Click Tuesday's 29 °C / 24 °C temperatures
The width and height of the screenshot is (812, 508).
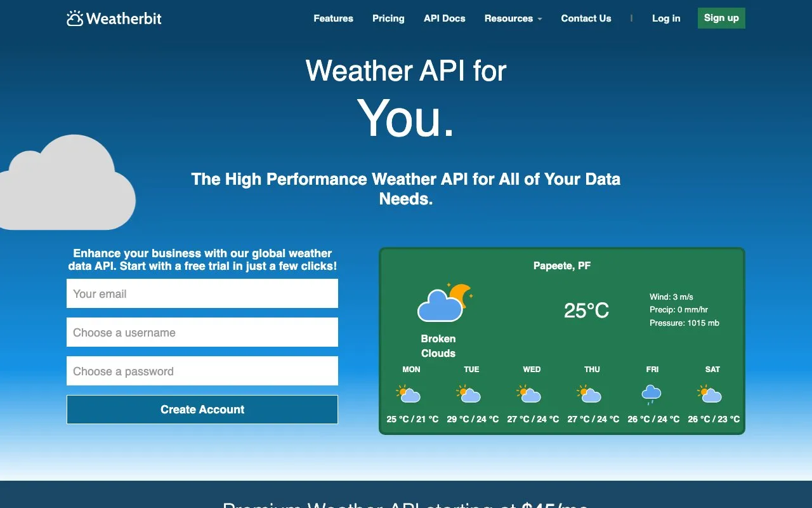click(473, 419)
